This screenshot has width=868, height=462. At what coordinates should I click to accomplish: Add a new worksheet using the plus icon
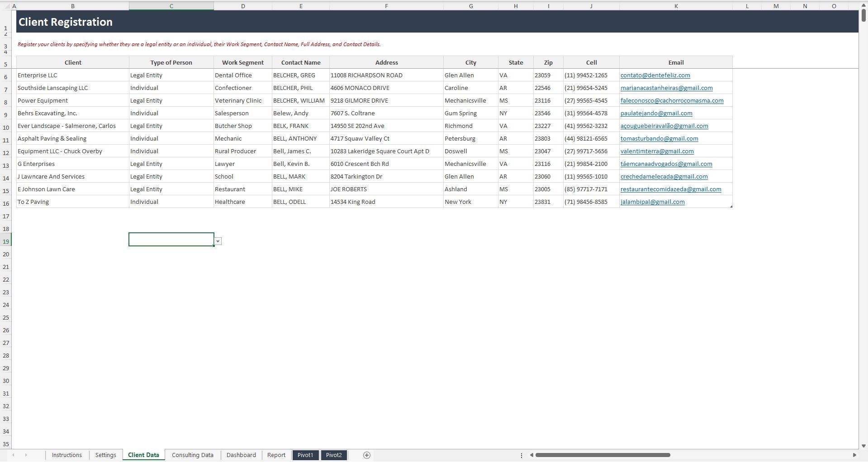[366, 455]
